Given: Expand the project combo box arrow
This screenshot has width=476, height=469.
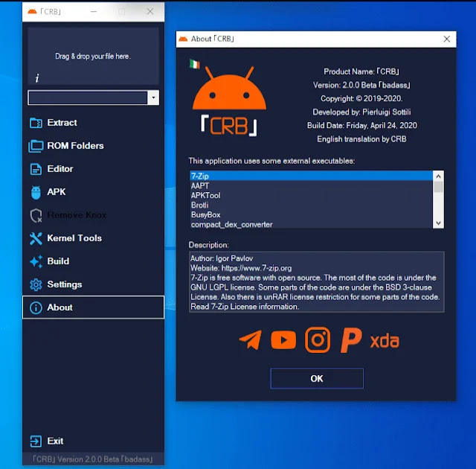Looking at the screenshot, I should (x=153, y=98).
